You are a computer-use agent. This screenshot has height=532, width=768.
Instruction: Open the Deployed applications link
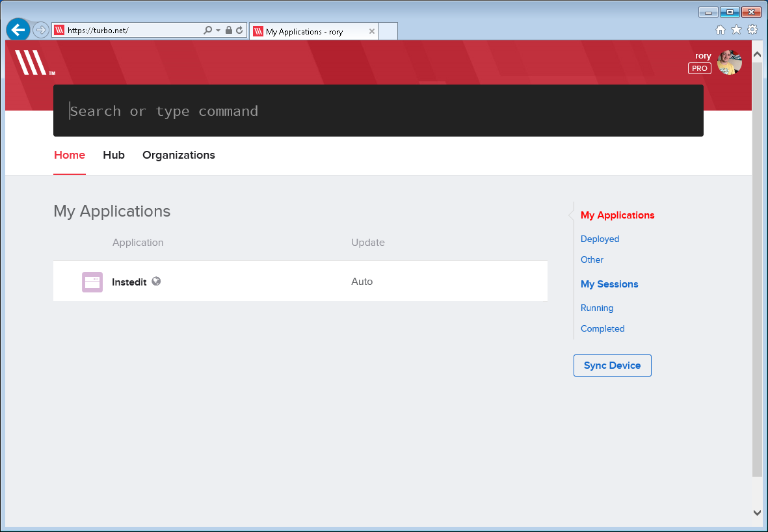point(600,239)
